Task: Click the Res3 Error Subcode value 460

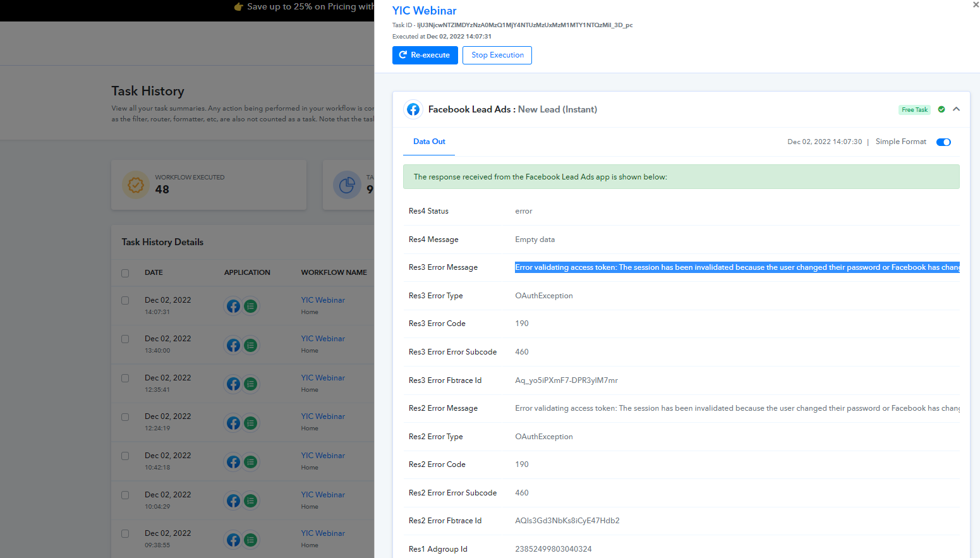Action: point(522,352)
